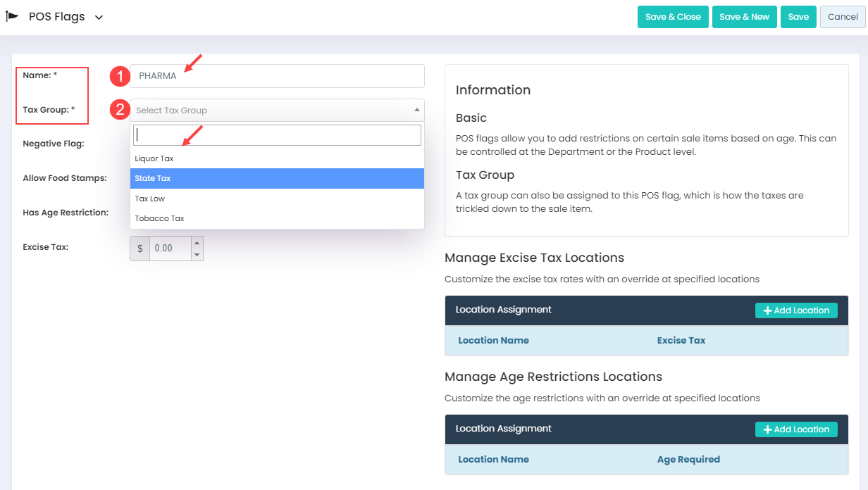Click the Age Required column header

(688, 459)
